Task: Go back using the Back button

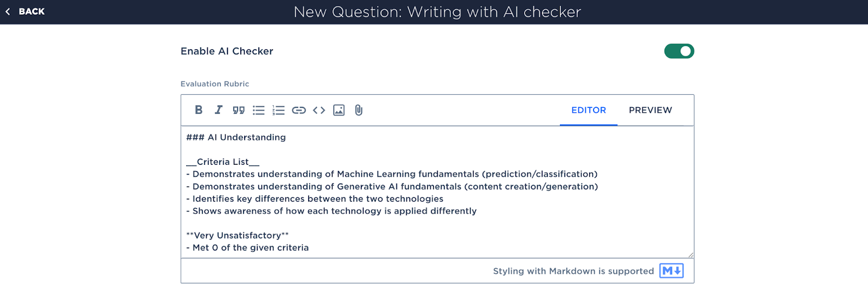Action: tap(25, 11)
